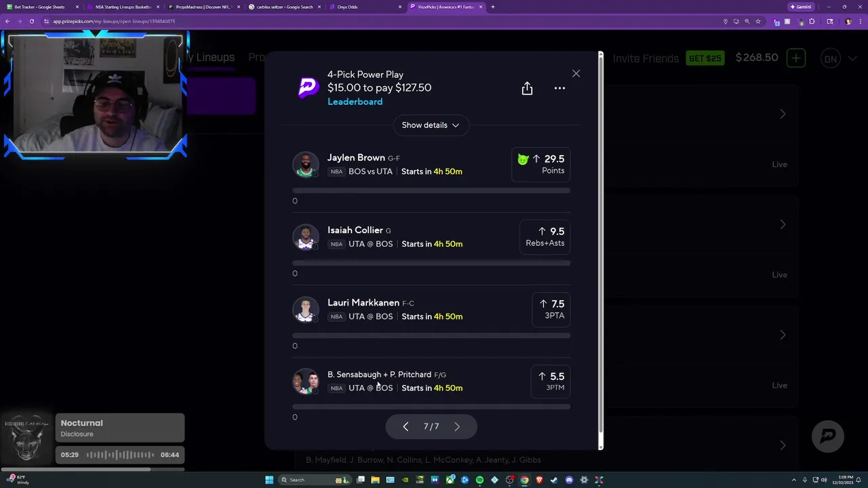Go to next lineup arrow

[x=457, y=426]
